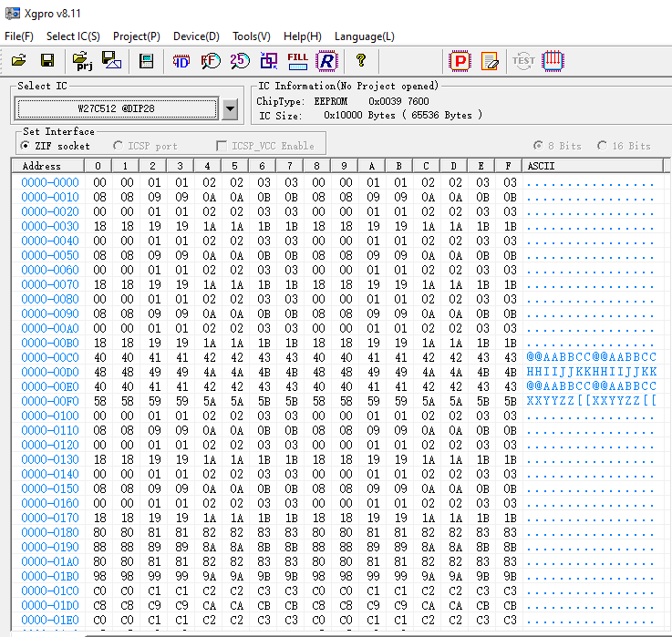Click the EEPROM chip type value

(331, 101)
